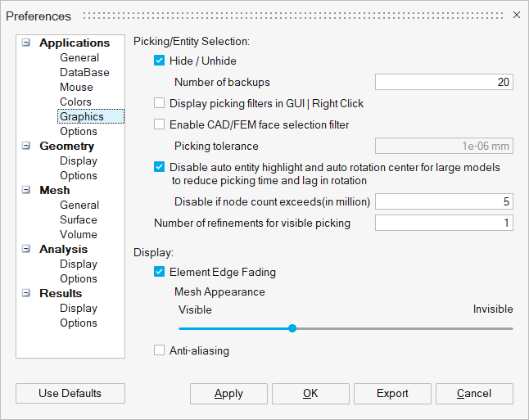Viewport: 529px width, 420px height.
Task: Close the Preferences dialog window
Action: point(516,15)
